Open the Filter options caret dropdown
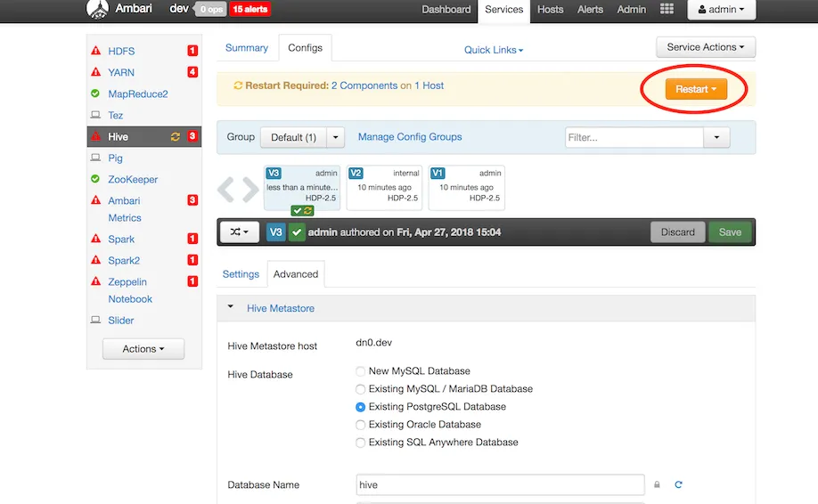Image resolution: width=818 pixels, height=504 pixels. click(x=716, y=138)
